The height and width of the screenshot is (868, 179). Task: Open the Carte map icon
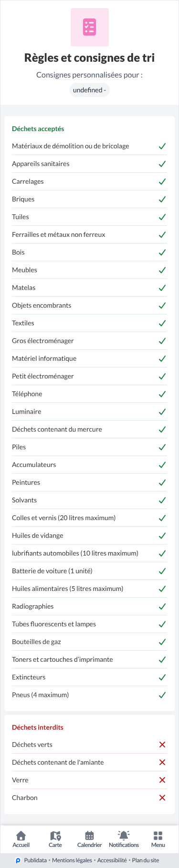(55, 835)
